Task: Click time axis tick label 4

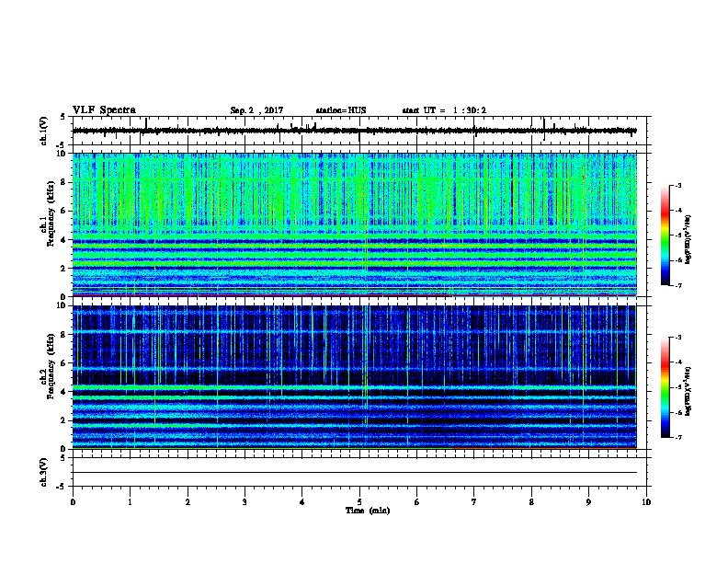Action: coord(302,502)
